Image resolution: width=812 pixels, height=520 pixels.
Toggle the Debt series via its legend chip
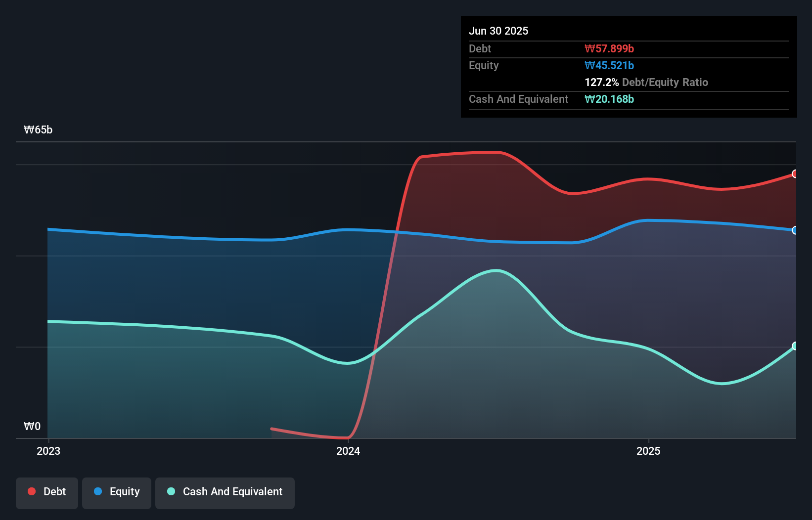click(46, 493)
